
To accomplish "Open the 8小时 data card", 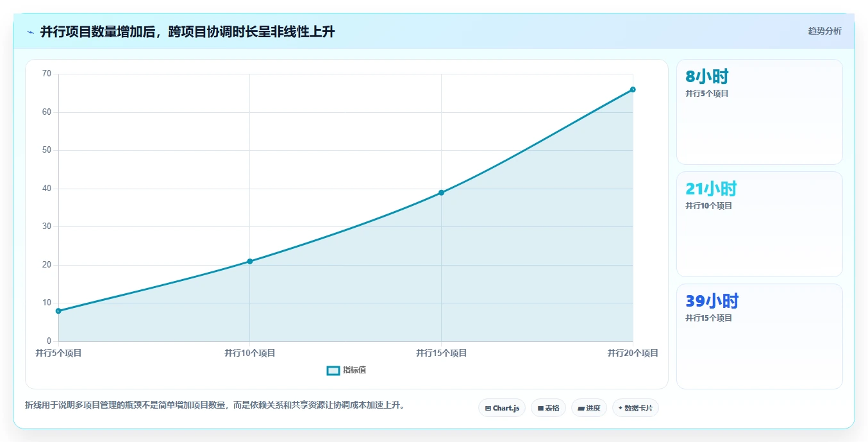I will [x=759, y=112].
